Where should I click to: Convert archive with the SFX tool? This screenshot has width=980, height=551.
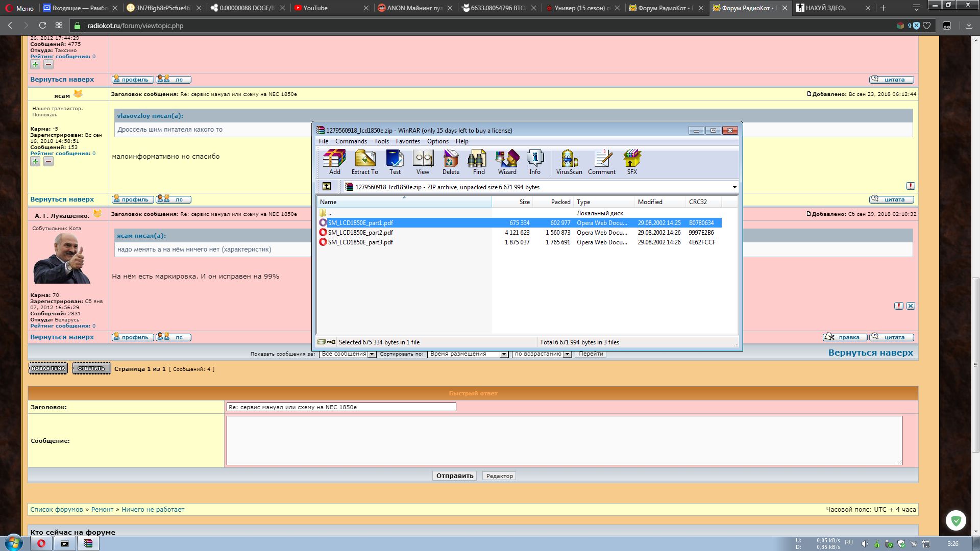click(x=632, y=162)
